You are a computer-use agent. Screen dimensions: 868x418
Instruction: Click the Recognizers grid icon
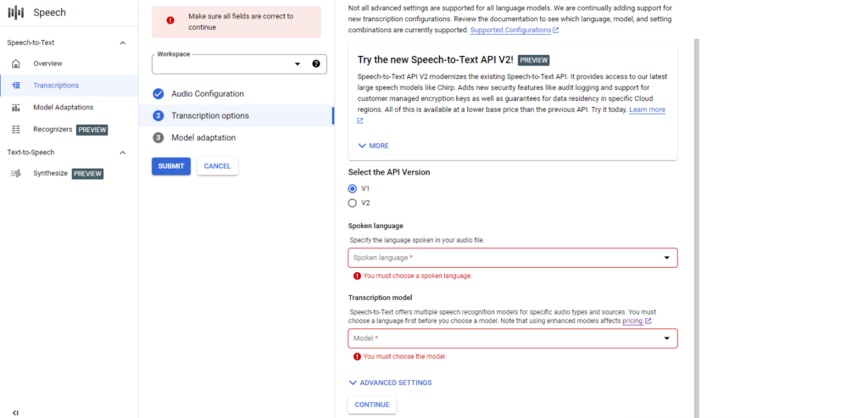16,130
